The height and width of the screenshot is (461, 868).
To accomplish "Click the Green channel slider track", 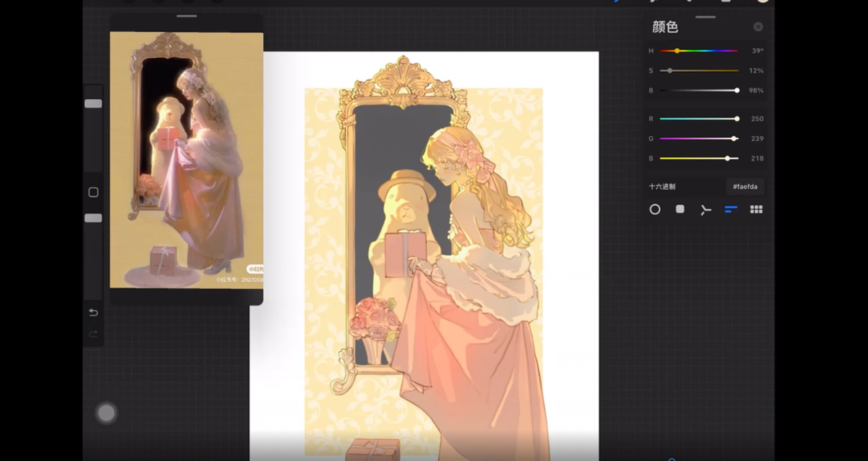I will [699, 139].
